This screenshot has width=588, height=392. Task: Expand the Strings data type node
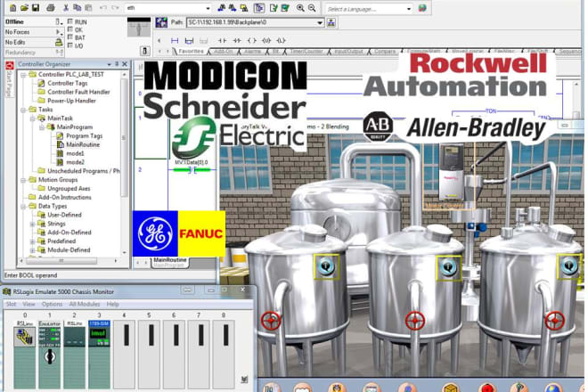pos(33,224)
